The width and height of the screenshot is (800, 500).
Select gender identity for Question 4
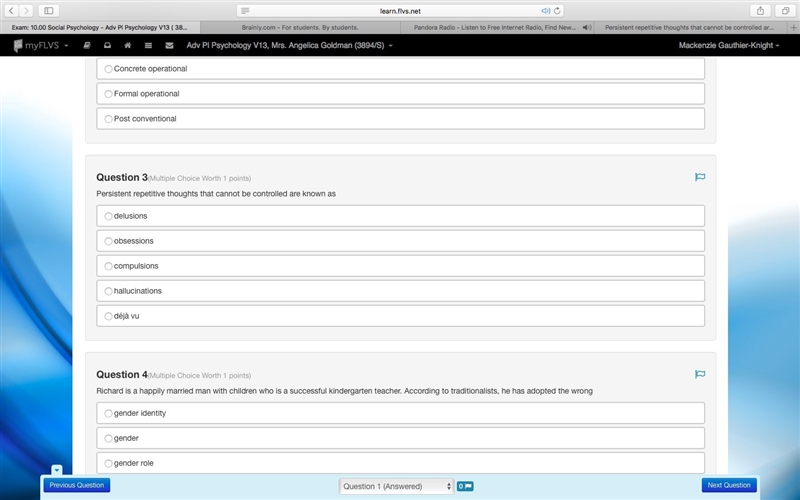pos(401,413)
